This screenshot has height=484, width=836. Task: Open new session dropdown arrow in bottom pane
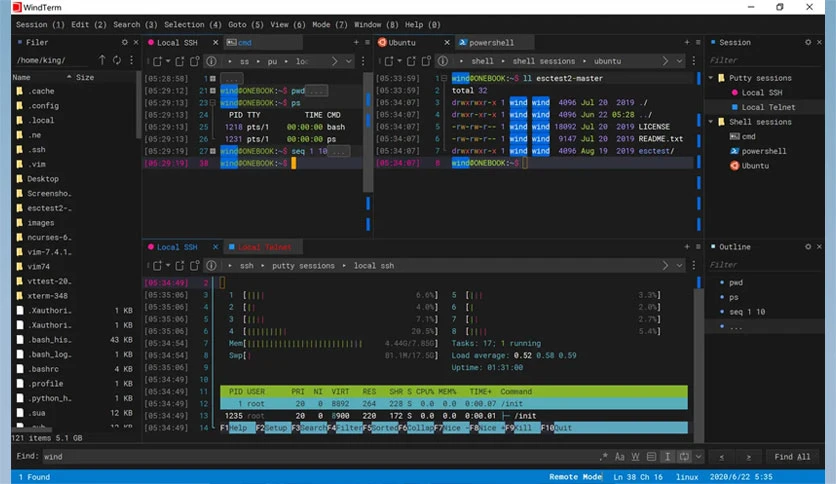tap(168, 265)
